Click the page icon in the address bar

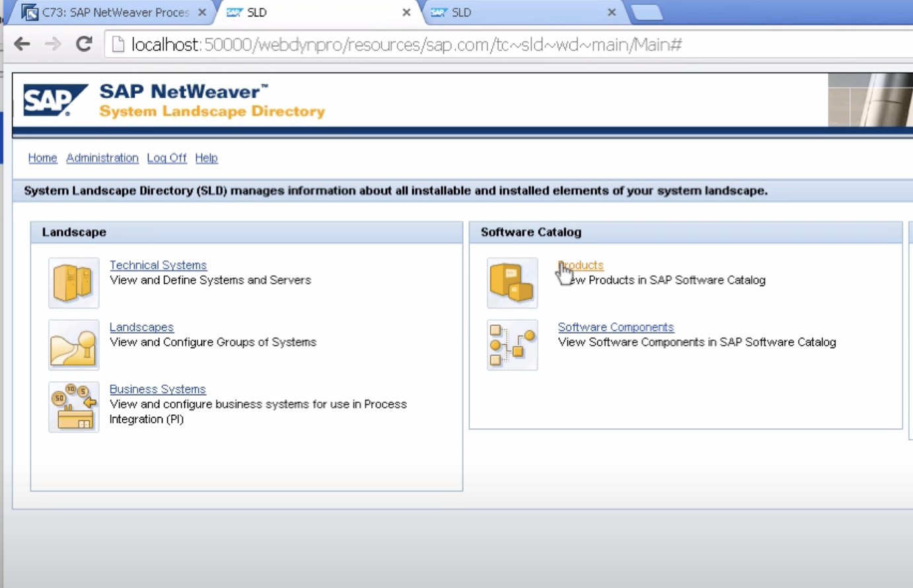pyautogui.click(x=118, y=44)
